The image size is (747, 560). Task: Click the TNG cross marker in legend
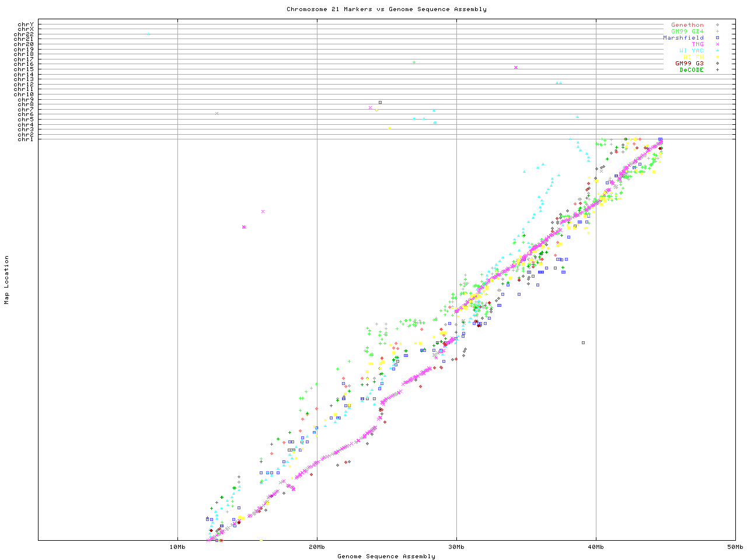click(x=717, y=44)
